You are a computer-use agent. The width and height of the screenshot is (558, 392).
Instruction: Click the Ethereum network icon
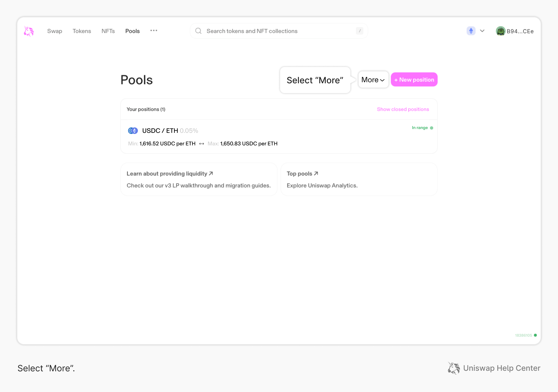tap(471, 31)
